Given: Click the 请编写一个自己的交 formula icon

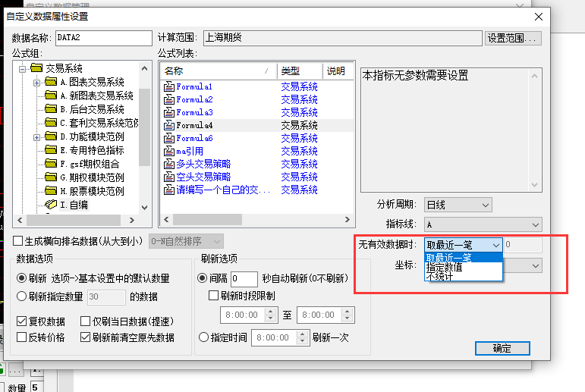Looking at the screenshot, I should (169, 190).
